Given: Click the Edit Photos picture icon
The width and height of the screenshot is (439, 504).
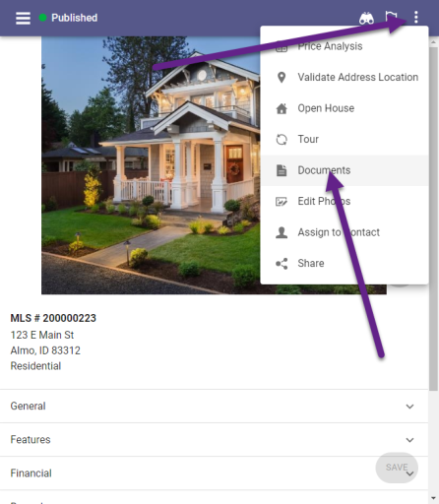Looking at the screenshot, I should [282, 201].
